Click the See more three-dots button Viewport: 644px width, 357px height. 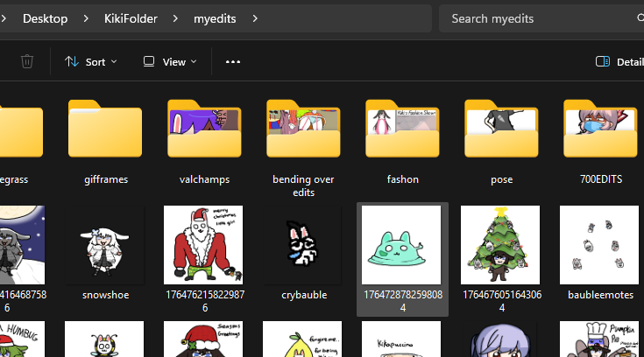click(232, 62)
